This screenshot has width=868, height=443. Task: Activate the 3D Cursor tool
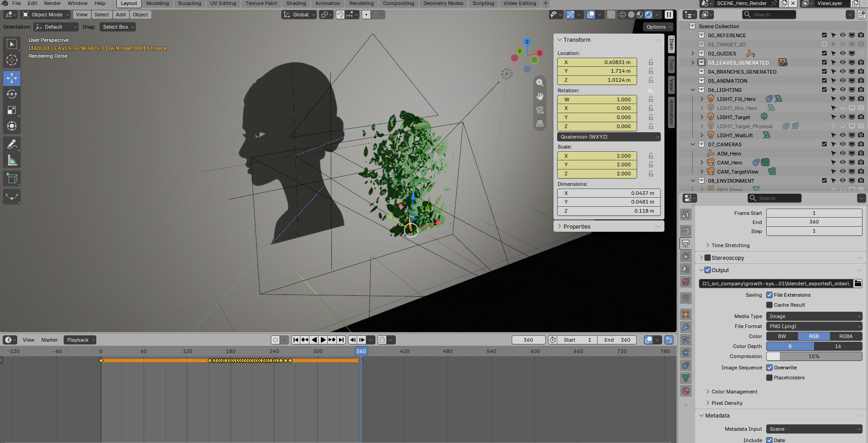click(x=12, y=60)
